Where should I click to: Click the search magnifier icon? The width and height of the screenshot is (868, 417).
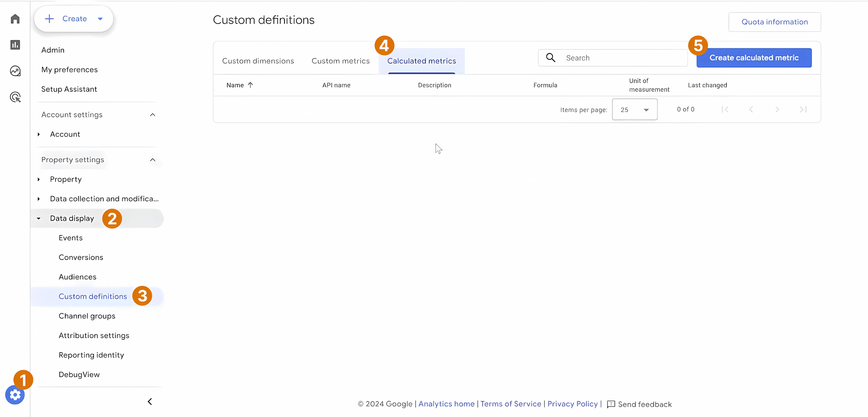click(x=551, y=57)
